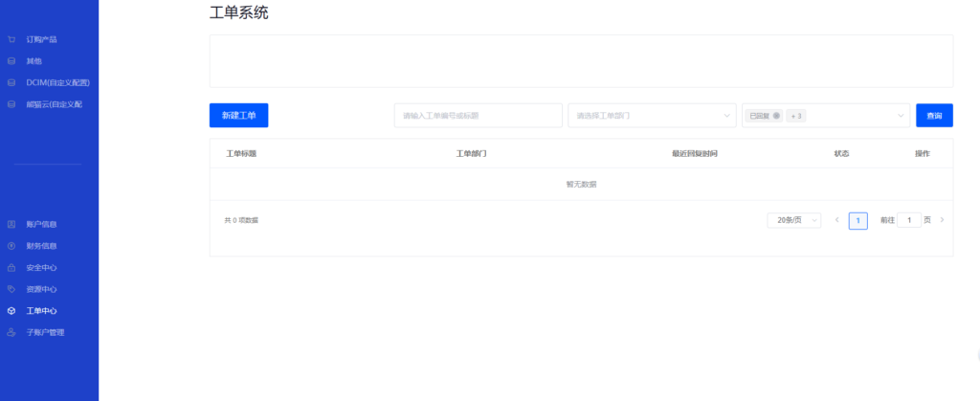Click the 前往 page number input box
Screen dimensions: 980x401
click(x=909, y=220)
